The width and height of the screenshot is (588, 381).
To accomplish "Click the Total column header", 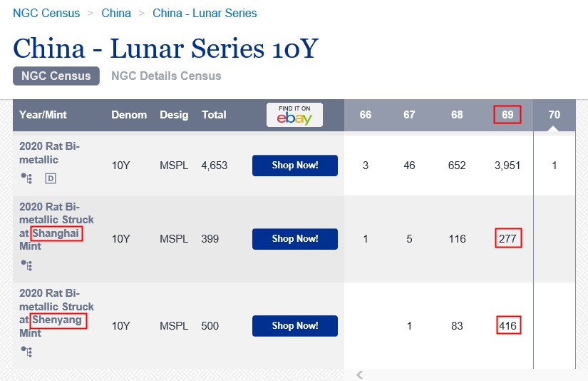I will (x=214, y=115).
